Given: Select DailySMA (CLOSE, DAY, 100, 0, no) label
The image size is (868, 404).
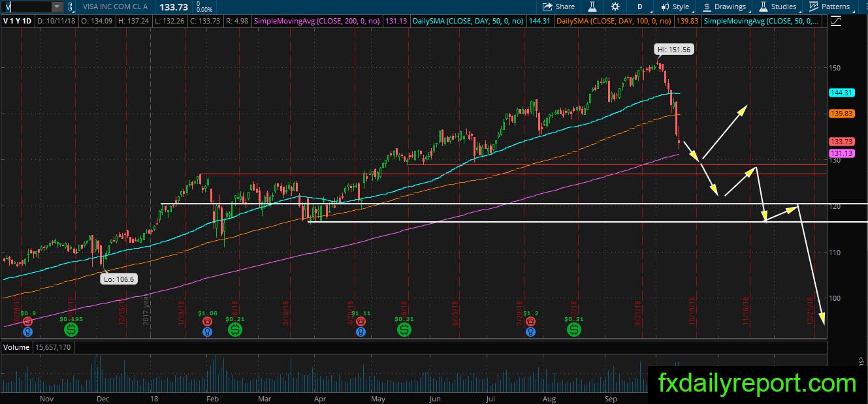Looking at the screenshot, I should (614, 21).
